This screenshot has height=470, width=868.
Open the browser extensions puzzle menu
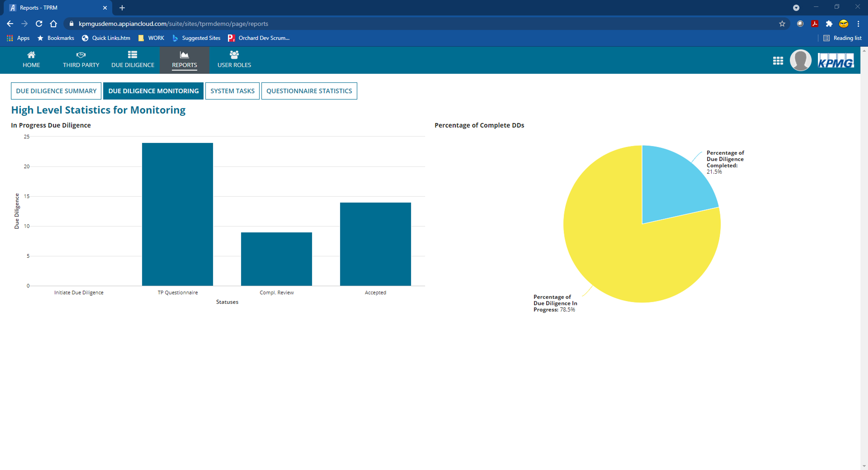829,23
